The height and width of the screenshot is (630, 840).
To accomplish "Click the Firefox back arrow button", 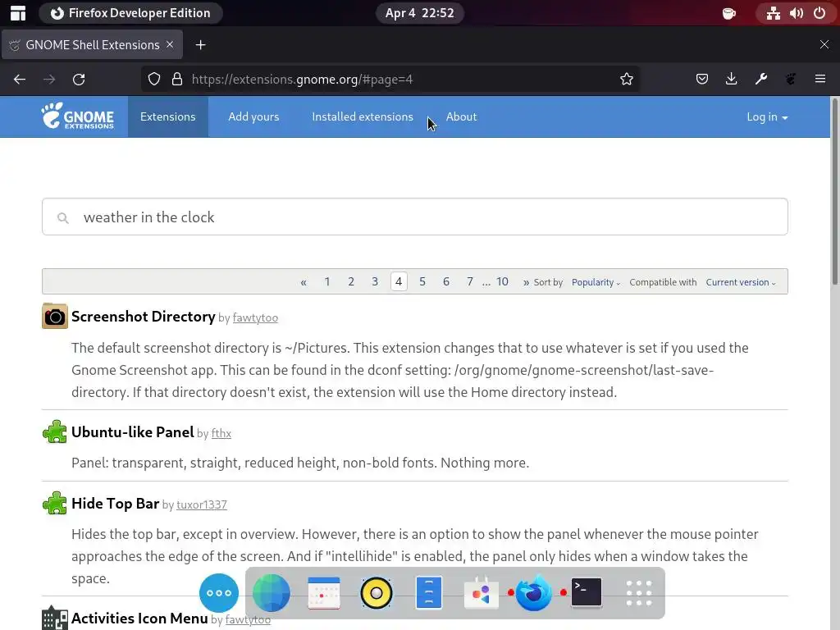I will [x=20, y=80].
